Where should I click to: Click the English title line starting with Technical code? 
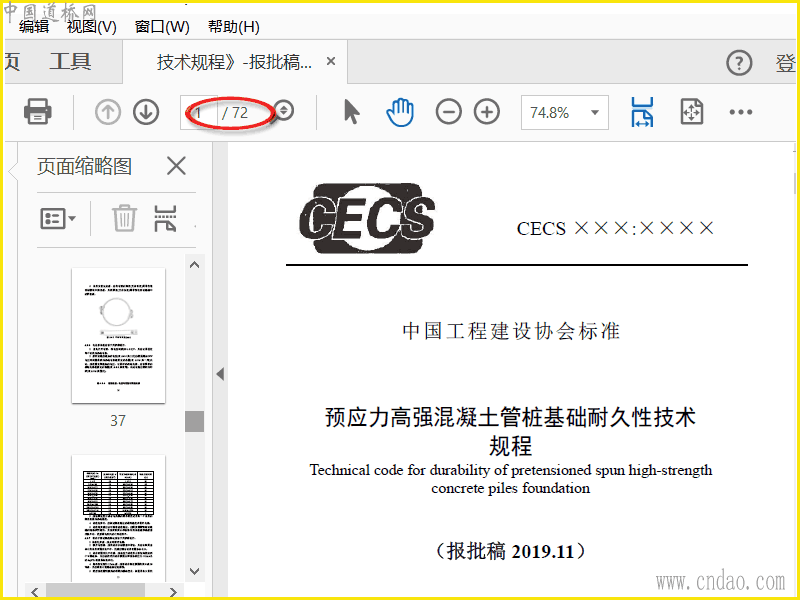pos(511,470)
